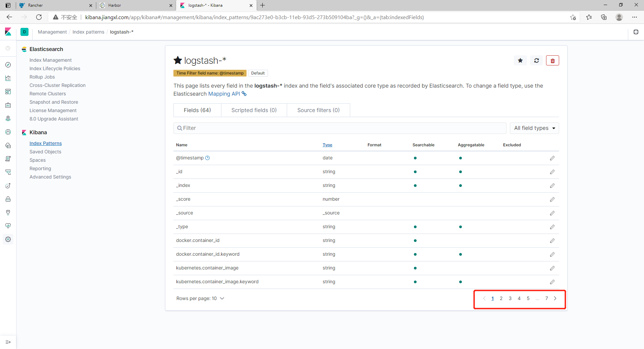Open the SIEM lock sidebar icon
The width and height of the screenshot is (644, 349).
pos(8,199)
